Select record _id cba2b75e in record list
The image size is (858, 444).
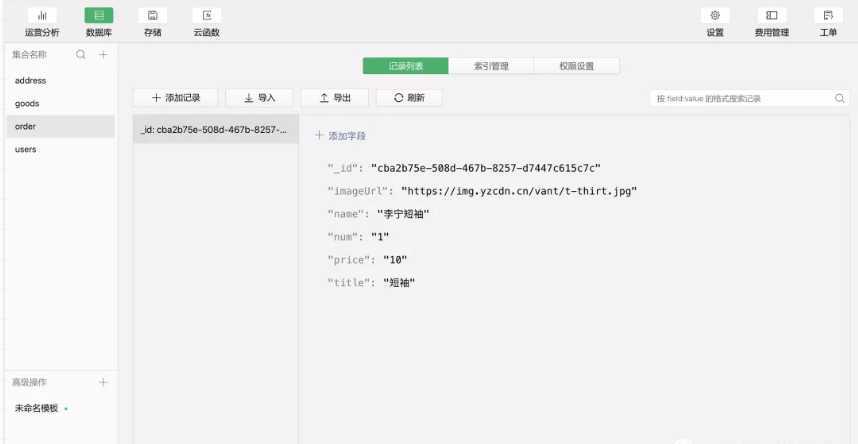coord(216,130)
